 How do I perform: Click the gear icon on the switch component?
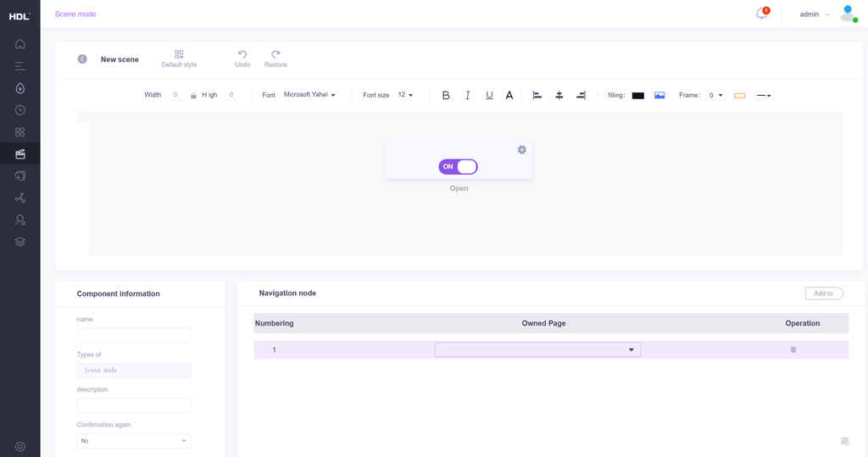click(x=522, y=149)
